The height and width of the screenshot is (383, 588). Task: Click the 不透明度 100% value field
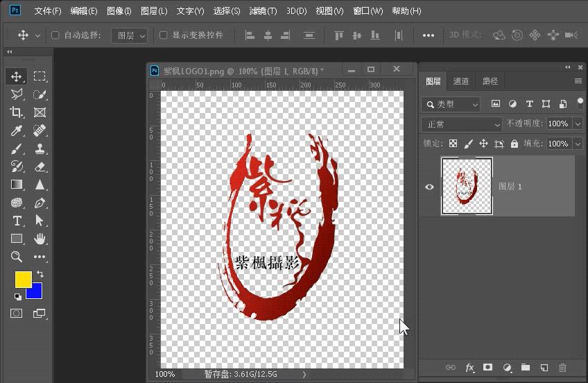tap(558, 124)
